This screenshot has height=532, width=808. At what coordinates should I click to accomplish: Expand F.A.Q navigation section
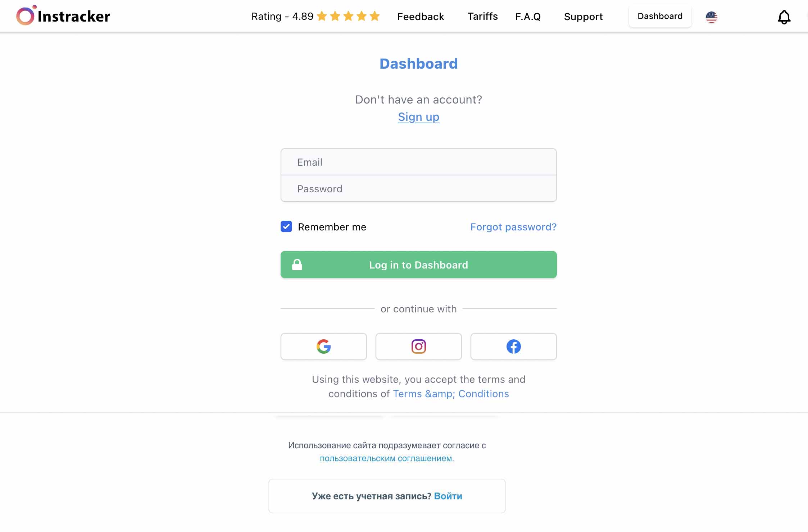click(x=528, y=16)
